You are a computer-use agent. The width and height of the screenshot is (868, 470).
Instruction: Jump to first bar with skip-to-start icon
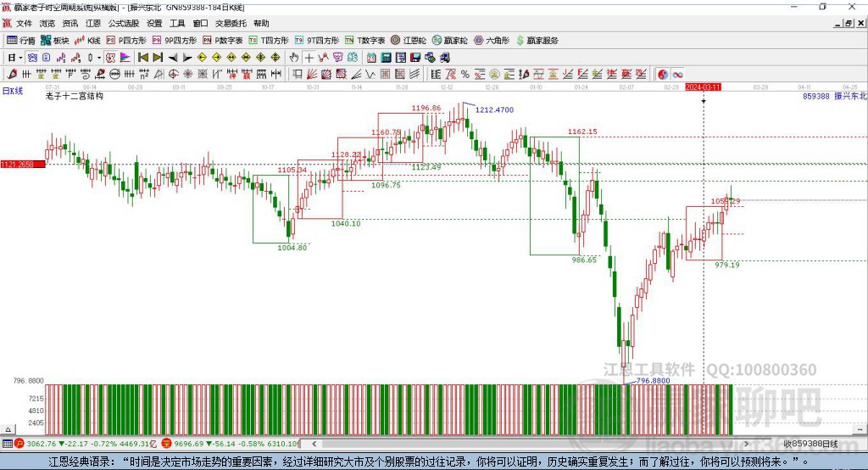pyautogui.click(x=142, y=58)
